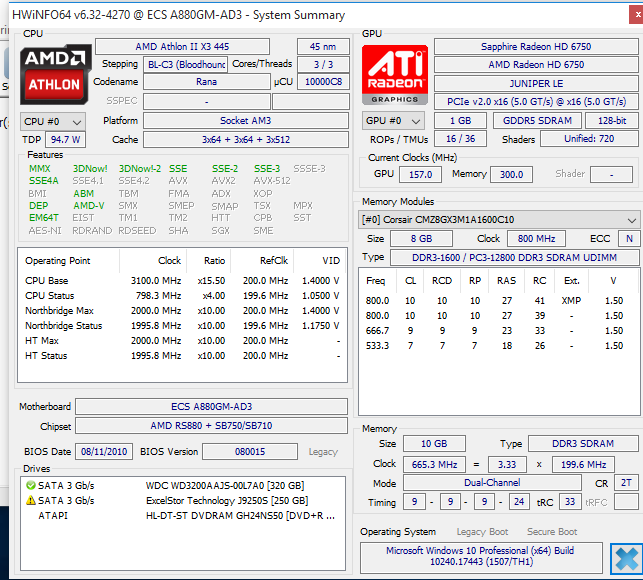Click the ATI Radeon Graphics logo

[395, 75]
